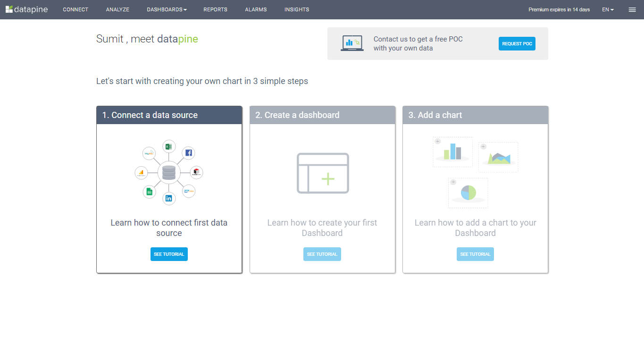Expand the Dashboards dropdown menu

pos(167,9)
